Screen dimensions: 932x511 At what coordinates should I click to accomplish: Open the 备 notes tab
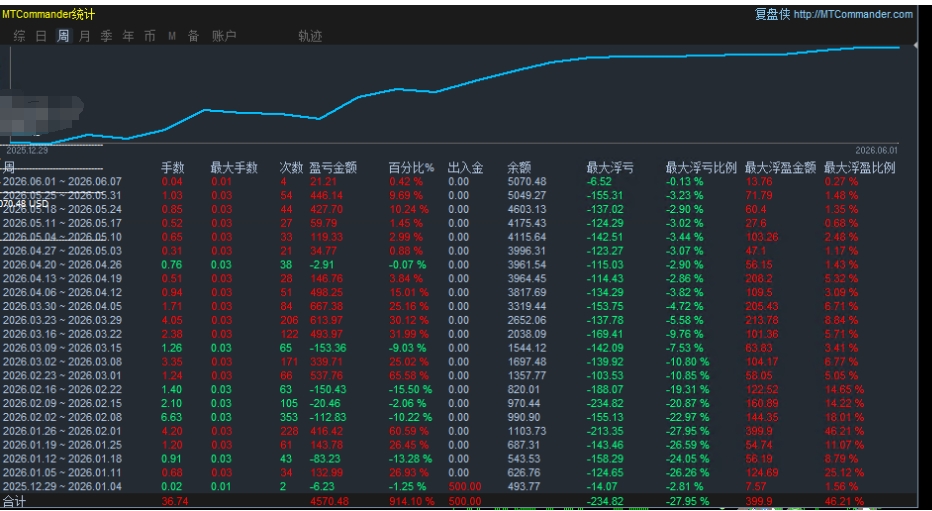(194, 36)
